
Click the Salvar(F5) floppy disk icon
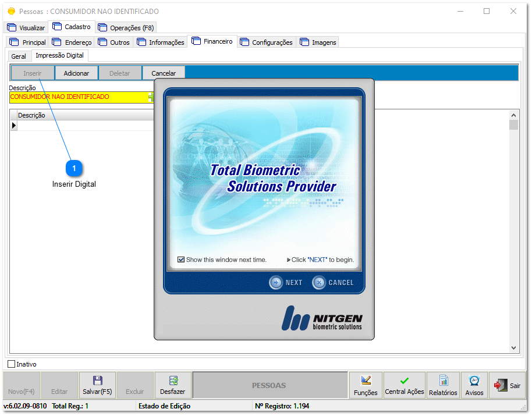[x=97, y=381]
